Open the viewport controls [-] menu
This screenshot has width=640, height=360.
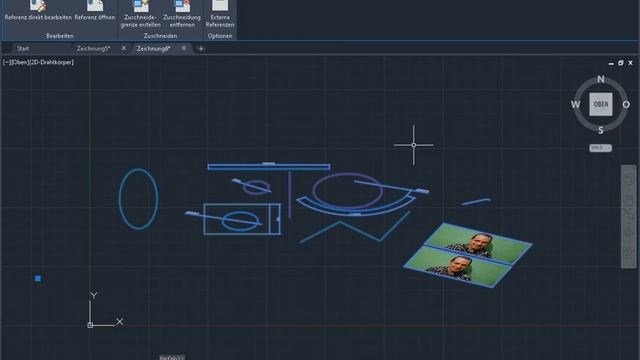point(7,62)
